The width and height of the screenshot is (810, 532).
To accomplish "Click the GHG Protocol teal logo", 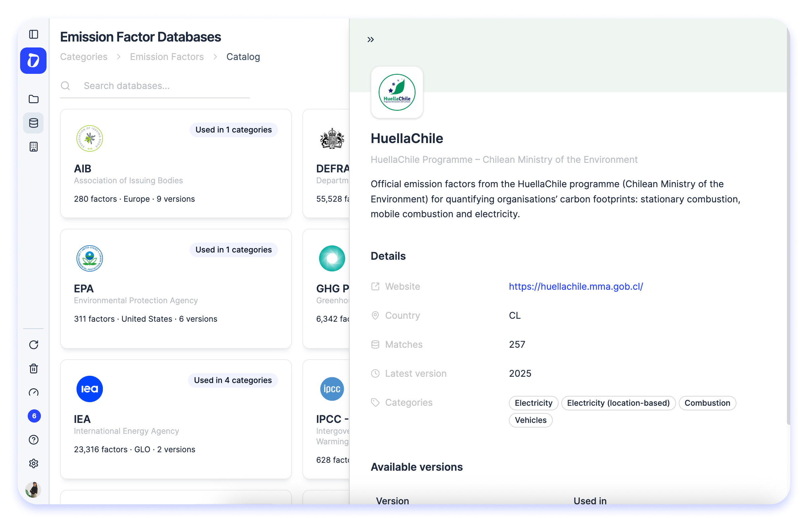I will pos(332,259).
